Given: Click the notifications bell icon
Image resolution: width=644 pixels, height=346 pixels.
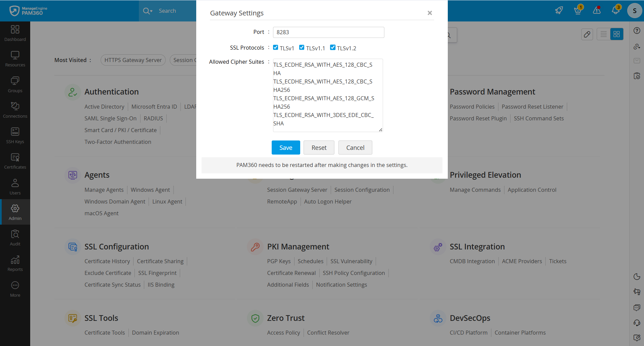Looking at the screenshot, I should (x=615, y=10).
